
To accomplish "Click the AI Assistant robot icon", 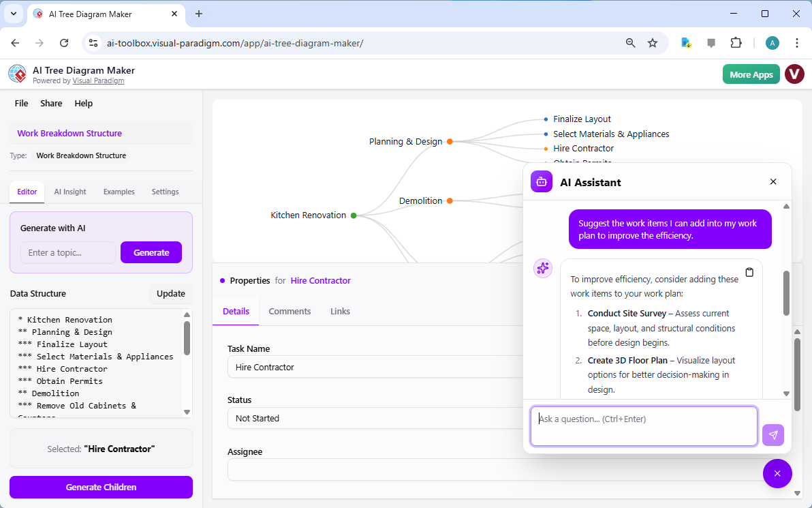I will point(541,181).
